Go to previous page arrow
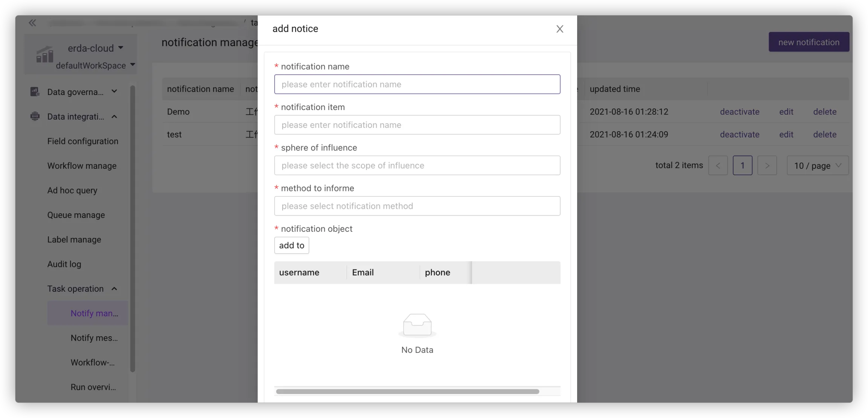Image resolution: width=868 pixels, height=418 pixels. 718,165
